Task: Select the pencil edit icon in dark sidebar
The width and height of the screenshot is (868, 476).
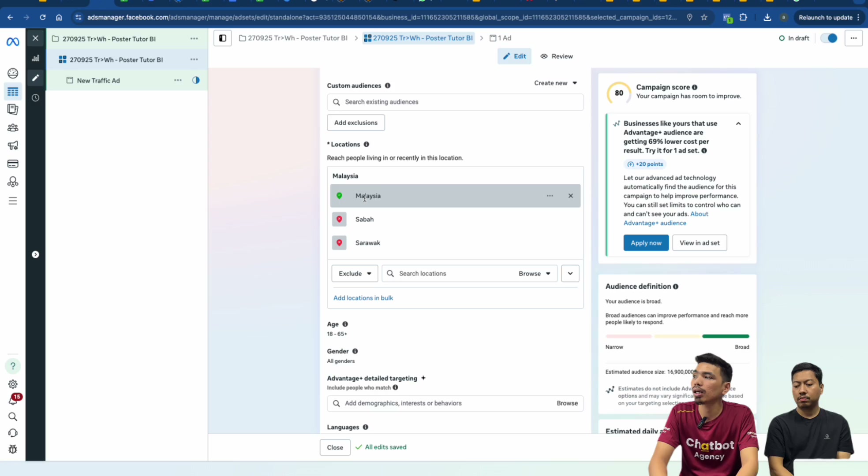Action: [36, 78]
